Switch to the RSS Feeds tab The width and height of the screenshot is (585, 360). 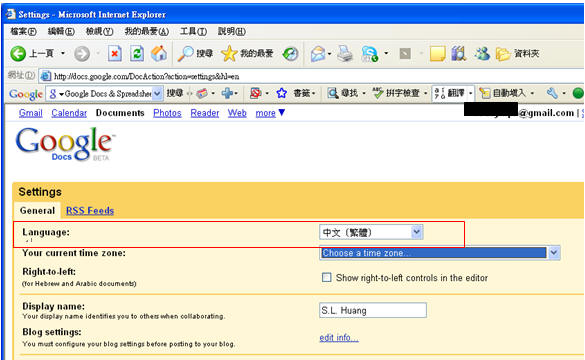[90, 210]
